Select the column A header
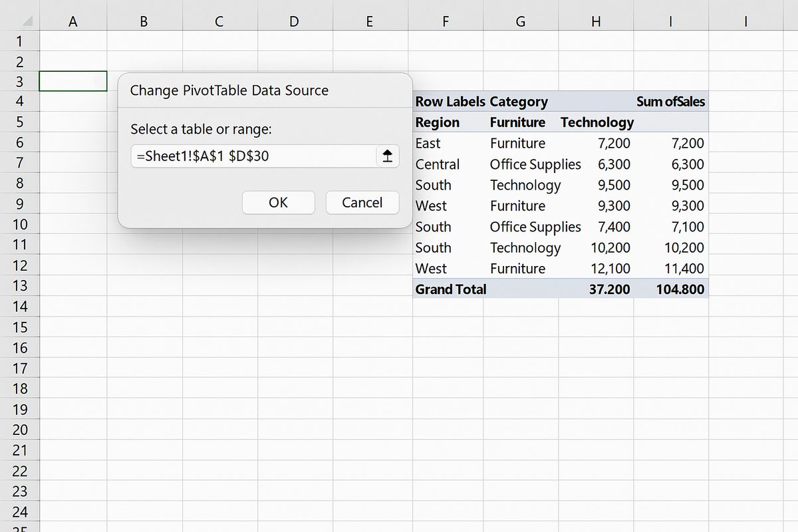Screen dimensions: 798x532 73,21
